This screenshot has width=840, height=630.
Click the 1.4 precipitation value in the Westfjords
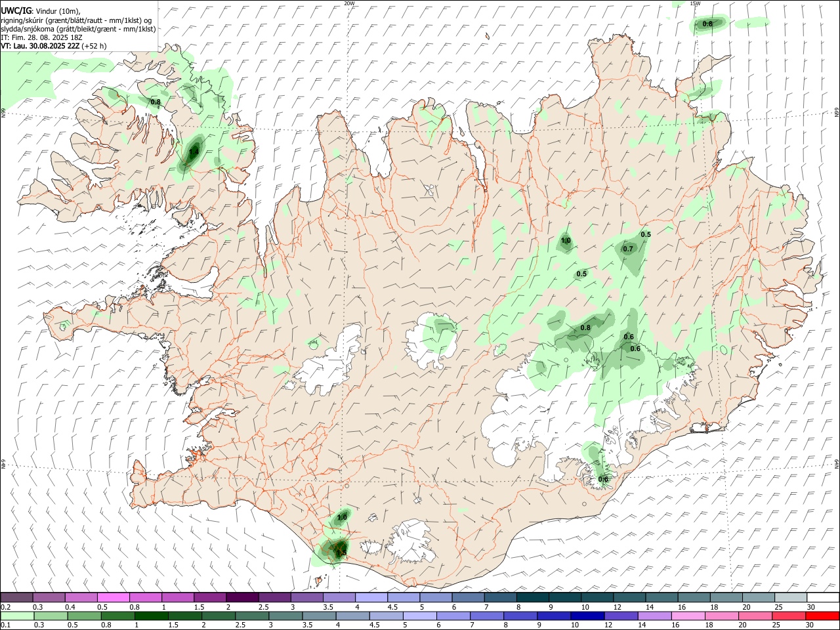point(193,153)
